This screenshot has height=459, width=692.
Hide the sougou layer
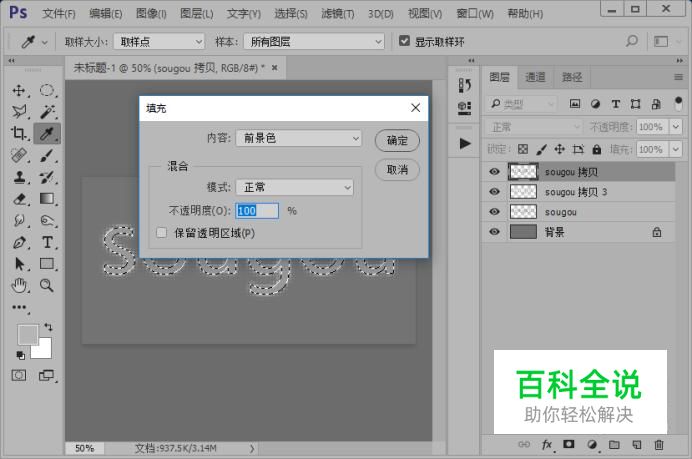494,212
